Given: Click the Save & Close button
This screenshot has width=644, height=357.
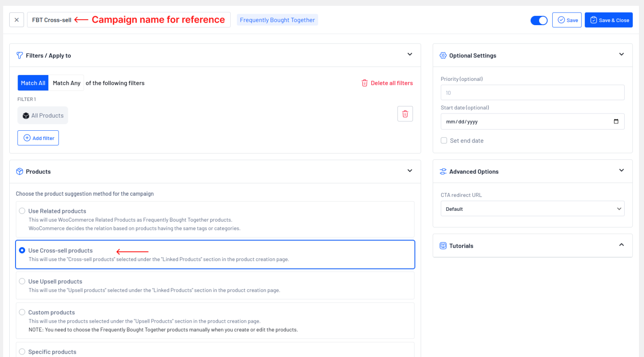Looking at the screenshot, I should click(x=608, y=20).
